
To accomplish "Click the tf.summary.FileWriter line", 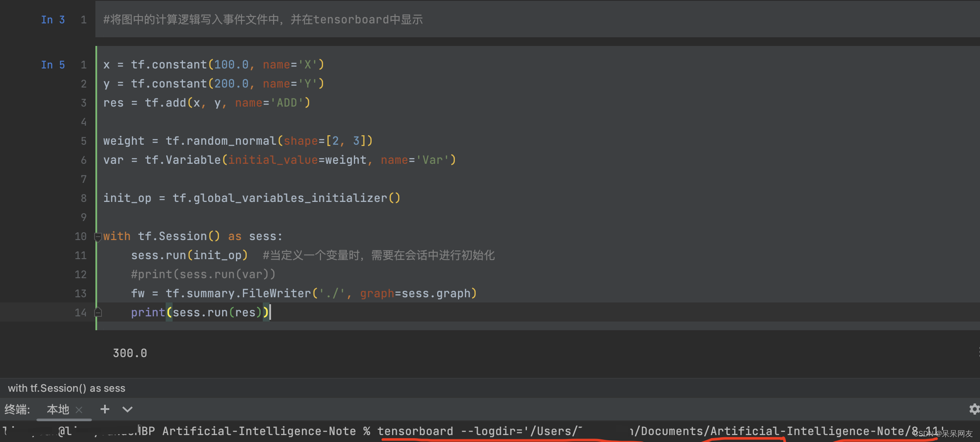I will [304, 293].
